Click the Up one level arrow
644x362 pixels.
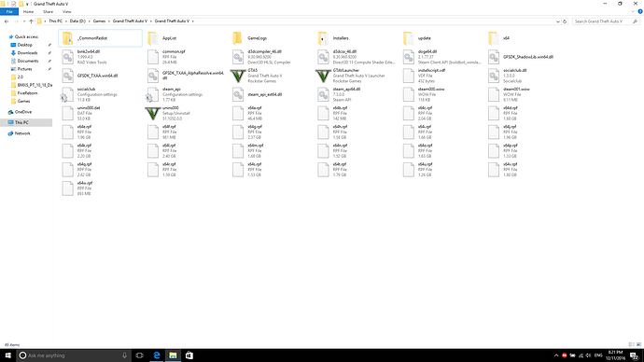coord(31,21)
